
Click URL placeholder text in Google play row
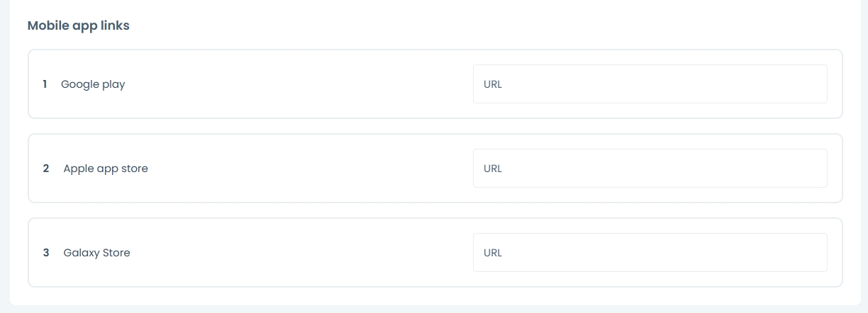[x=493, y=84]
